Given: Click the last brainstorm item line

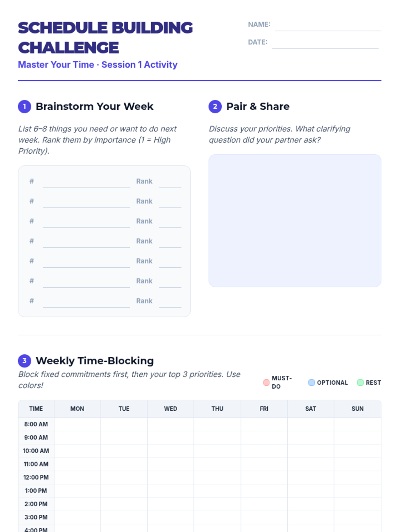Looking at the screenshot, I should tap(86, 302).
